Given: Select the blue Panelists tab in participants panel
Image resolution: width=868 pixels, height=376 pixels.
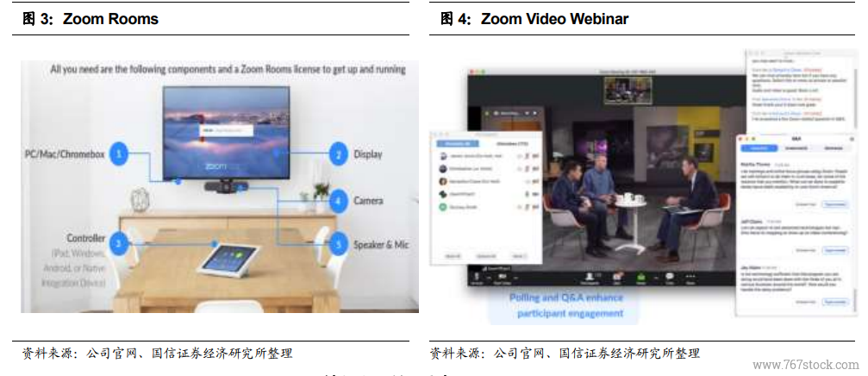Looking at the screenshot, I should coord(458,143).
